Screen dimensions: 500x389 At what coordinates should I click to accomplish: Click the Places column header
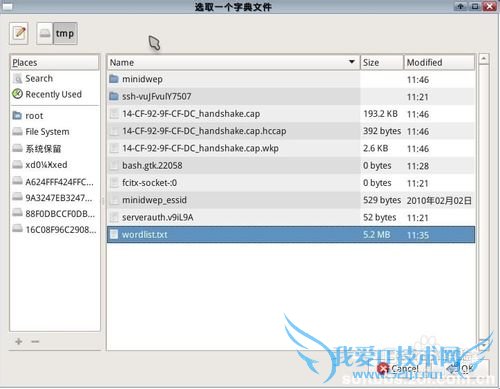(x=55, y=62)
